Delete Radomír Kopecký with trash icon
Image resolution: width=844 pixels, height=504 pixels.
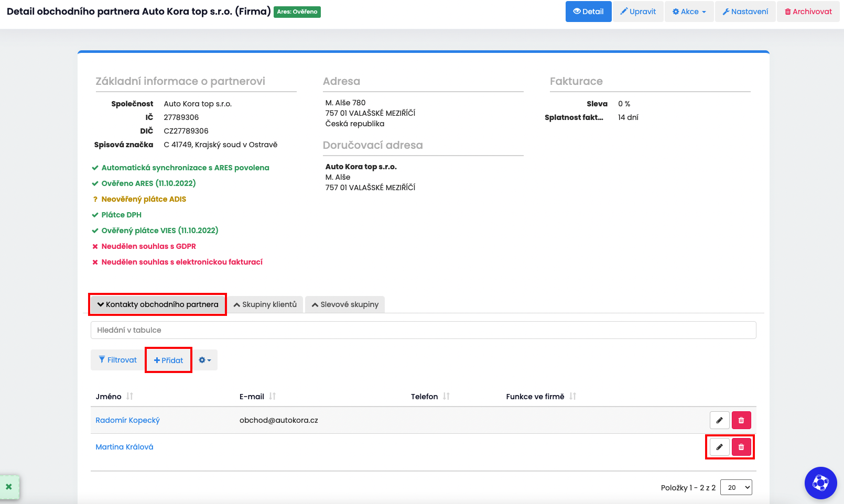coord(741,420)
